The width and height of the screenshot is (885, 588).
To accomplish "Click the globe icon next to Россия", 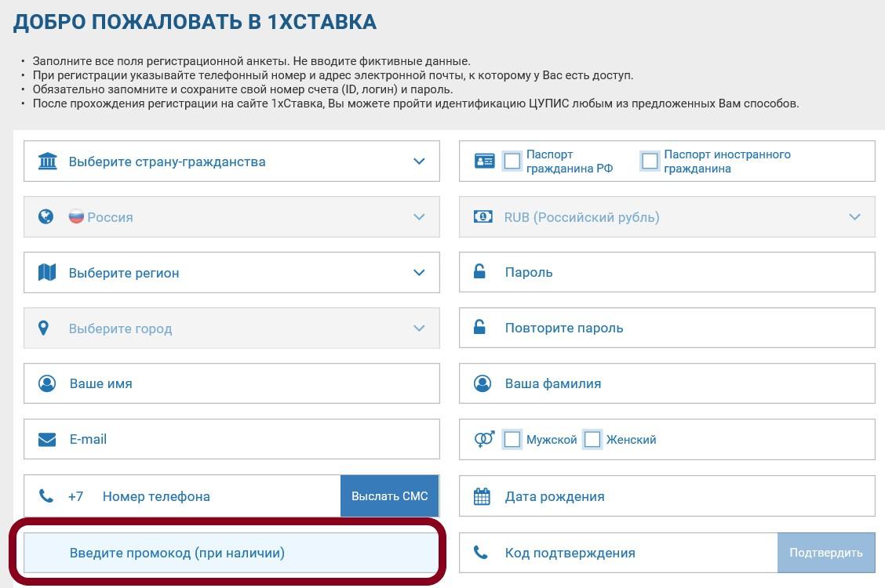I will [46, 217].
